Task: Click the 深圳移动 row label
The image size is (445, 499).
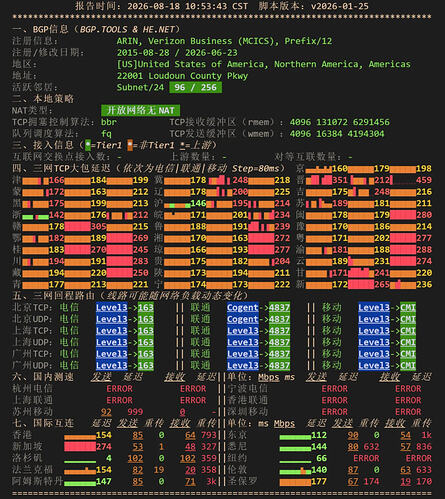Action: coord(248,412)
